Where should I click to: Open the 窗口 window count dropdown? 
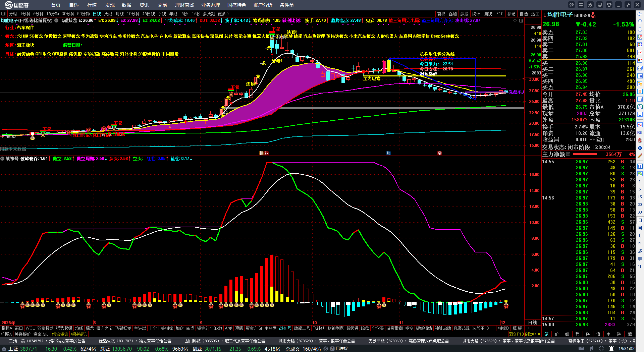[x=19, y=328]
